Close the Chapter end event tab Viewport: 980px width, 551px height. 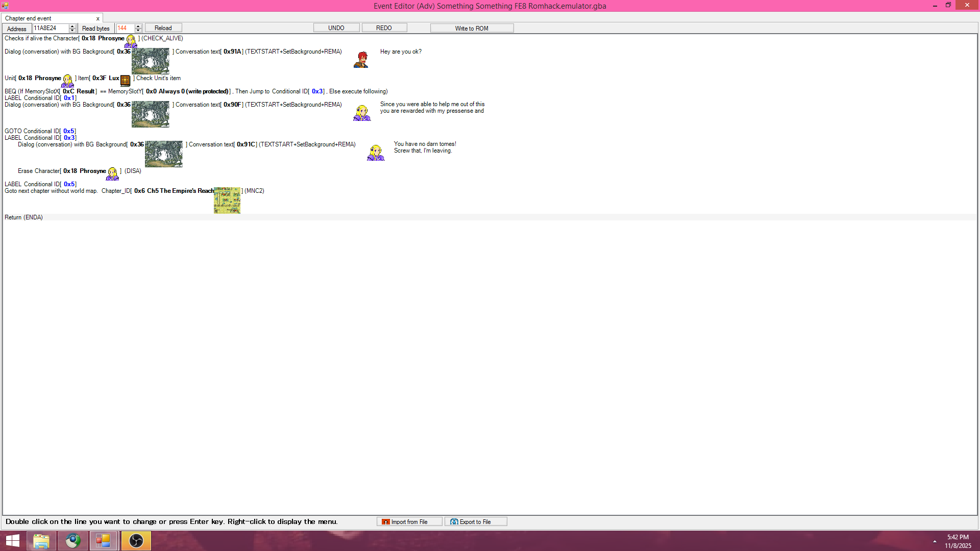pos(97,18)
